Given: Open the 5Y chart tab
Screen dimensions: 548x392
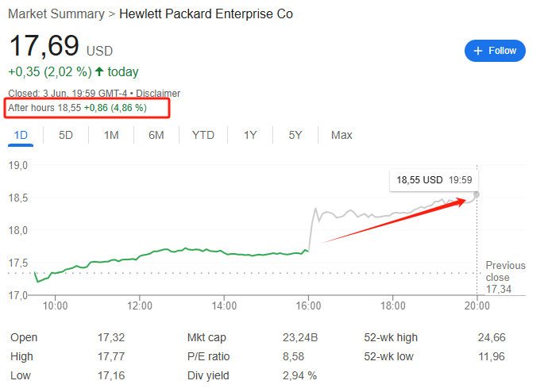Looking at the screenshot, I should pos(295,135).
